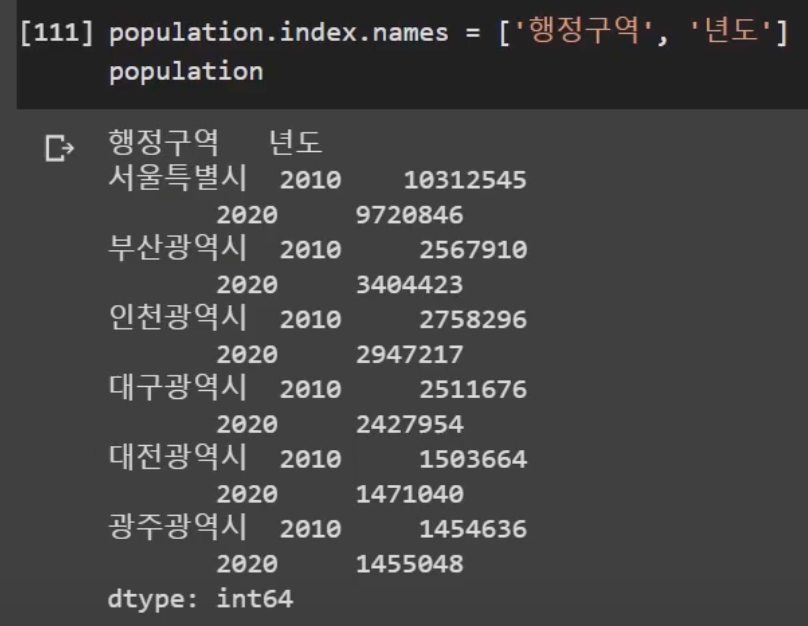Select the value 2427954
The width and height of the screenshot is (808, 626).
[x=410, y=425]
